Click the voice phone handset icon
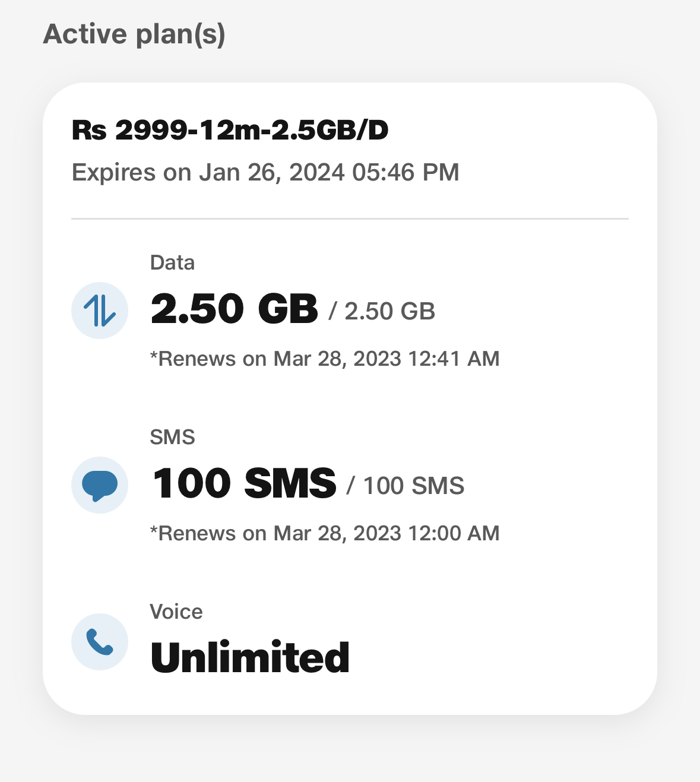 pyautogui.click(x=100, y=642)
